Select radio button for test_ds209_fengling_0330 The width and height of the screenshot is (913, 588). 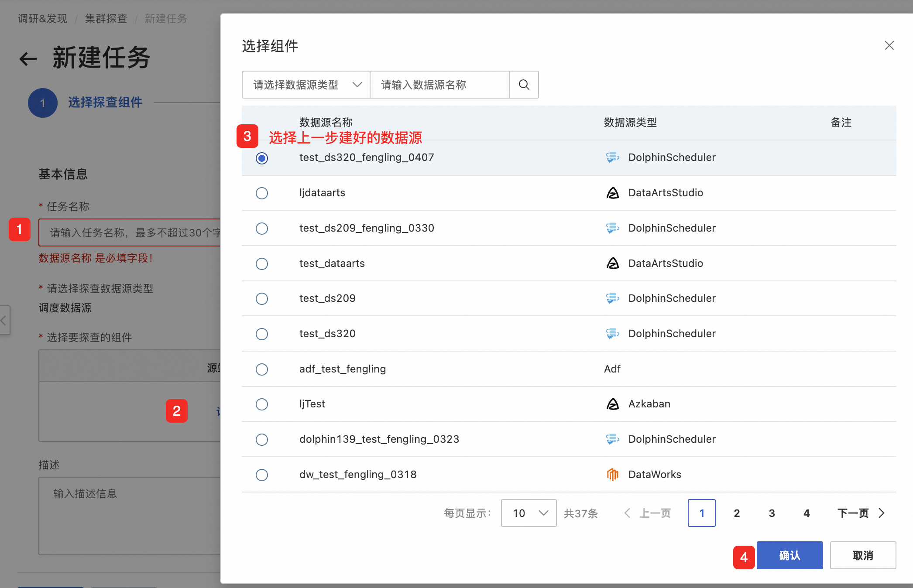point(262,229)
